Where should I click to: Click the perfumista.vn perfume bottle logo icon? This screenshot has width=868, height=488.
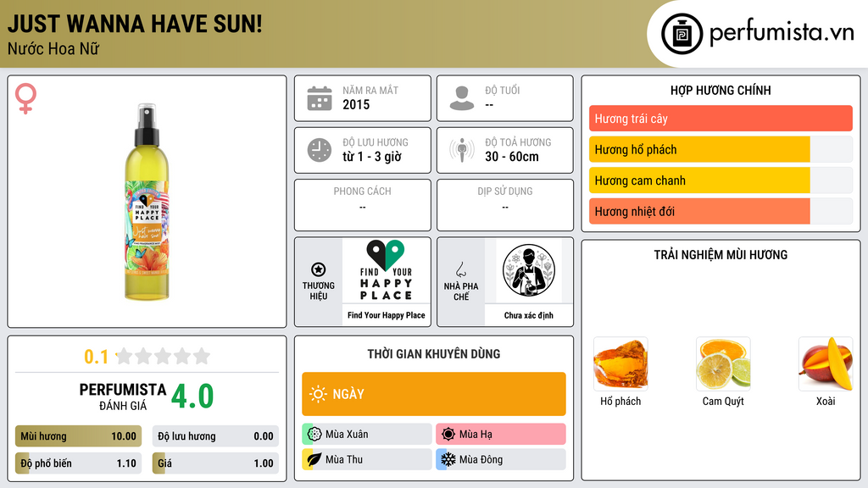click(682, 34)
